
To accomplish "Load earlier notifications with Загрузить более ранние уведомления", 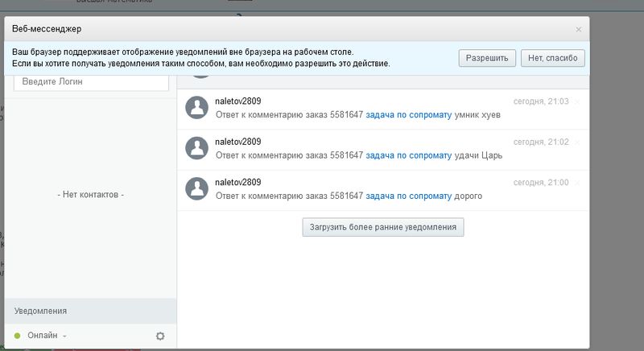I will click(382, 227).
